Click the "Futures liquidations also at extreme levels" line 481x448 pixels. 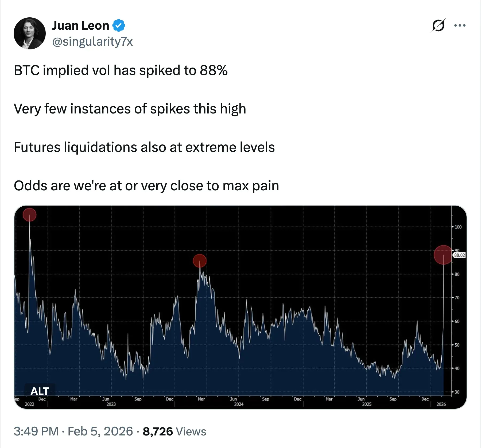click(144, 147)
